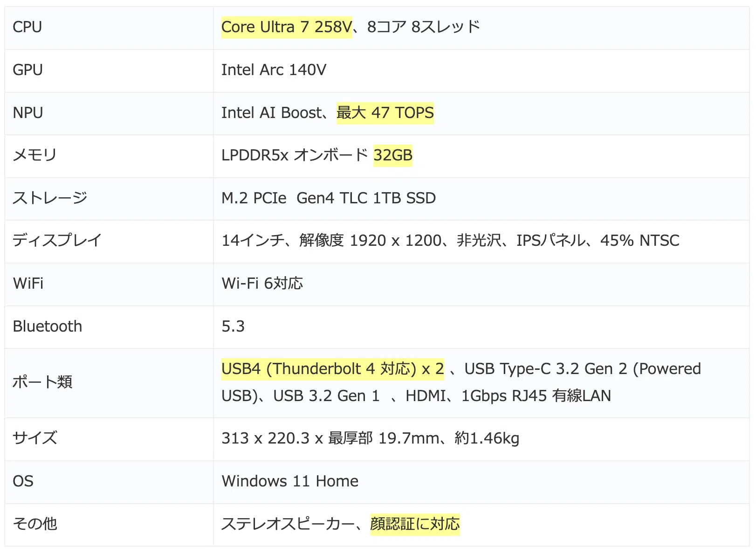Screen dimensions: 756x555
Task: Click the CPU row label
Action: [x=27, y=27]
